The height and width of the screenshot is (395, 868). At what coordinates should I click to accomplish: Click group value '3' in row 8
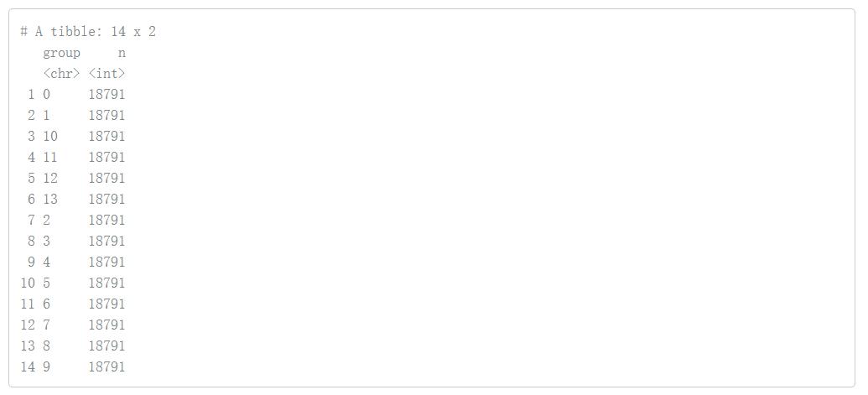pos(47,242)
